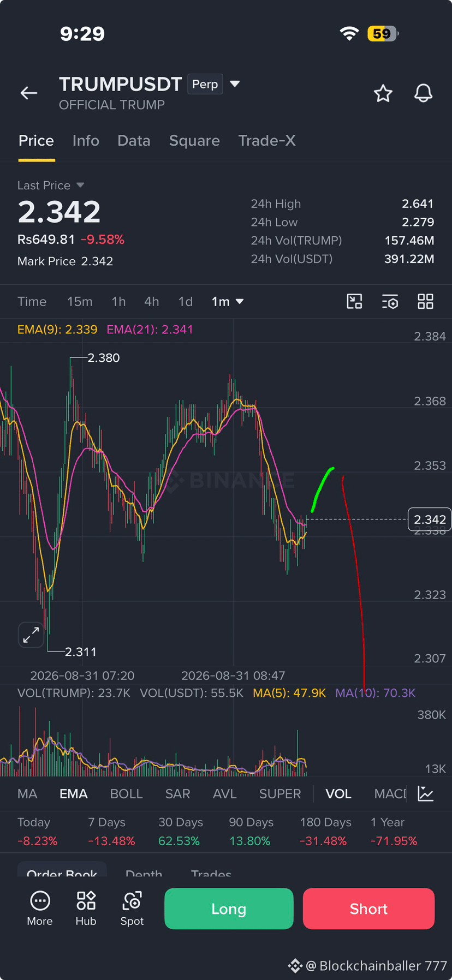Screen dimensions: 452x980
Task: Switch to the Info tab
Action: pyautogui.click(x=86, y=141)
